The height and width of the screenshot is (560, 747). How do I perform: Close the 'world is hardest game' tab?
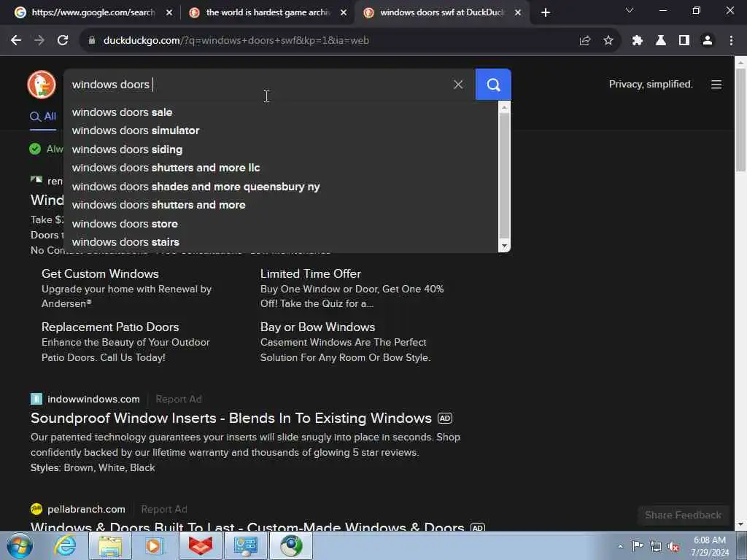pos(344,12)
